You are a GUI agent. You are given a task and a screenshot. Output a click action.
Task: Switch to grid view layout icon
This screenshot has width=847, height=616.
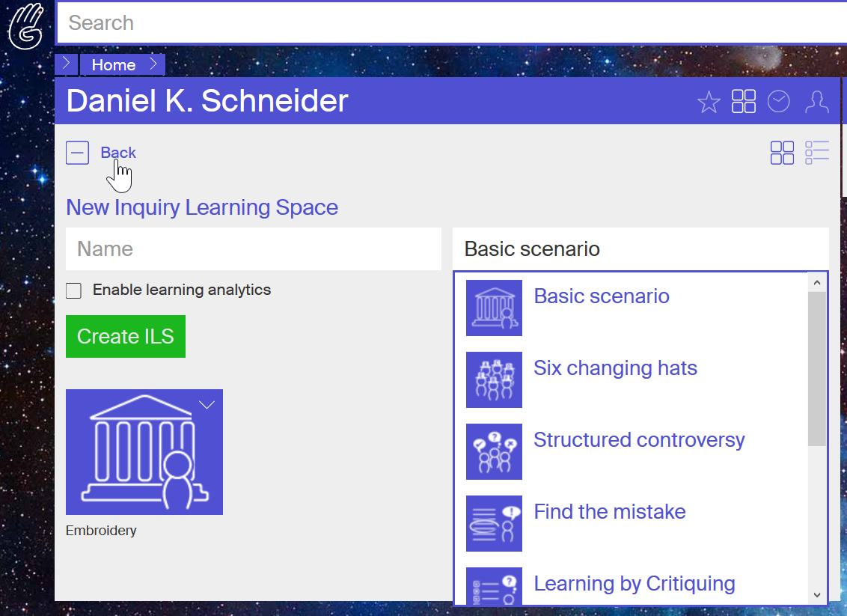click(x=782, y=153)
